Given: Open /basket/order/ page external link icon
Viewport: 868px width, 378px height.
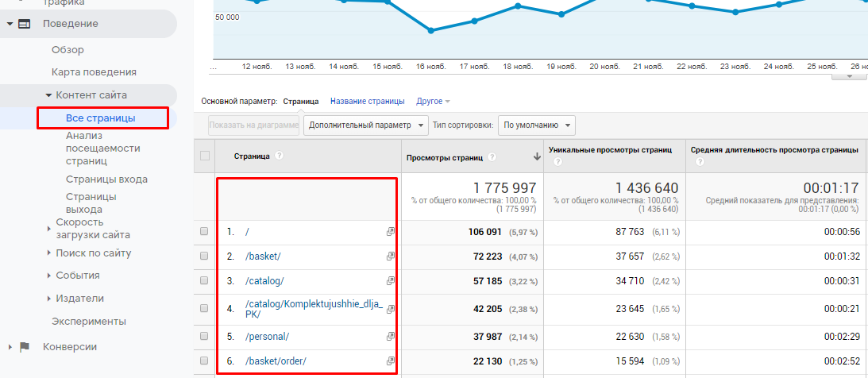Looking at the screenshot, I should coord(391,361).
